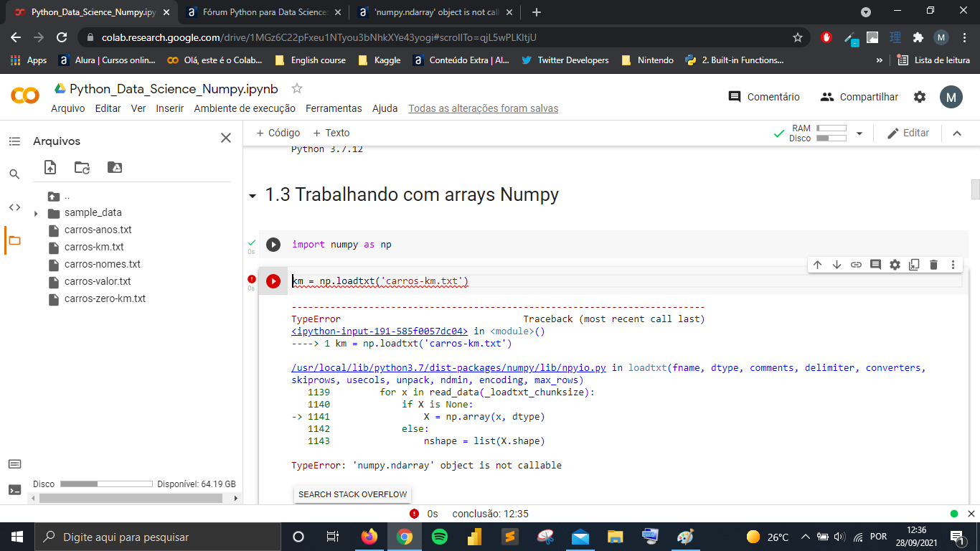Select carros-zero-km.txt file
This screenshot has width=980, height=551.
105,299
